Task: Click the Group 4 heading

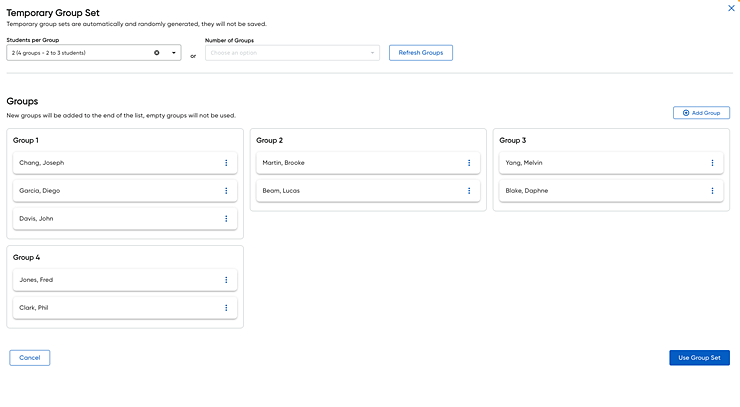Action: tap(26, 257)
